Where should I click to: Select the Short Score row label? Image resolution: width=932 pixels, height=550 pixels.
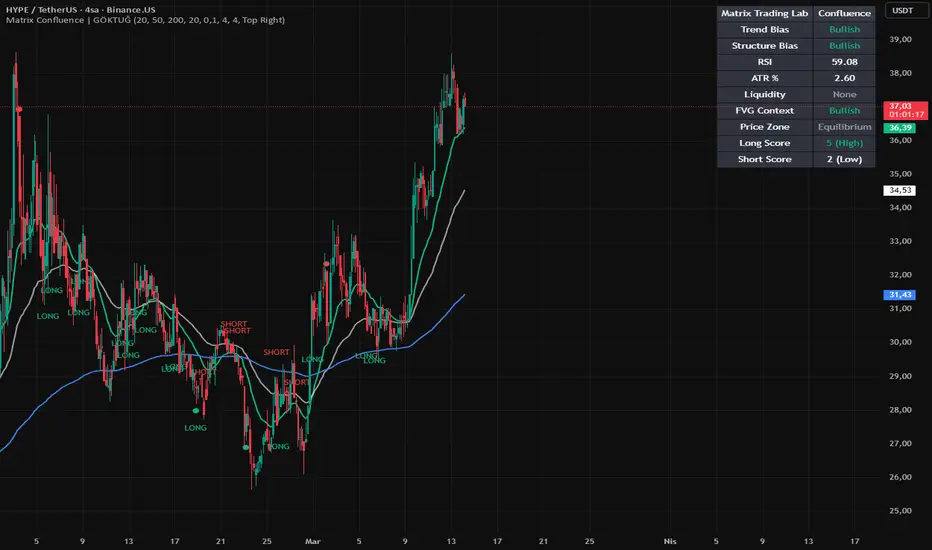tap(764, 159)
